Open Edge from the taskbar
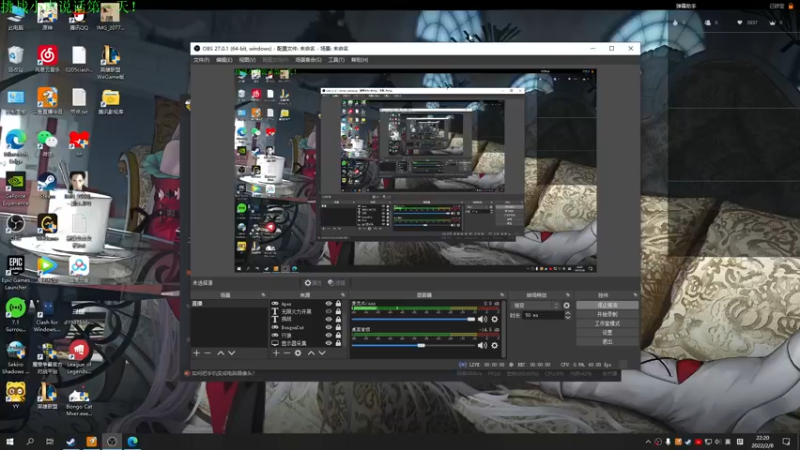Viewport: 800px width, 450px height. click(133, 441)
